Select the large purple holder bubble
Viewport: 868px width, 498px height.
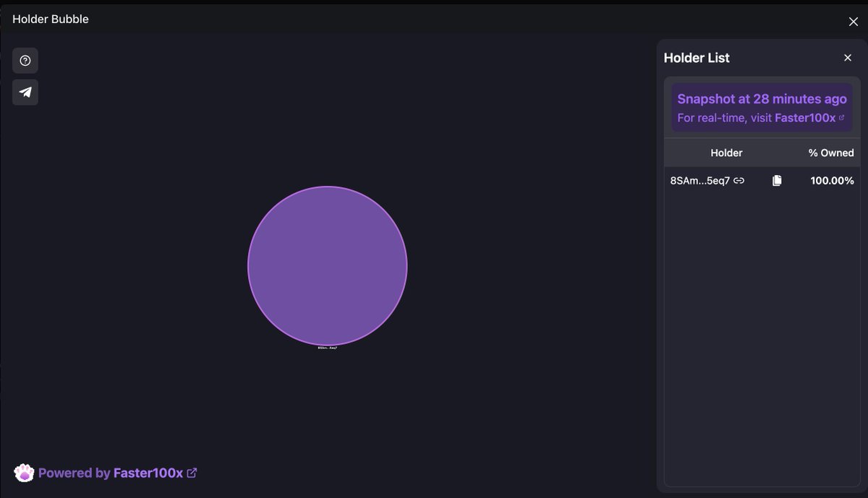[328, 266]
